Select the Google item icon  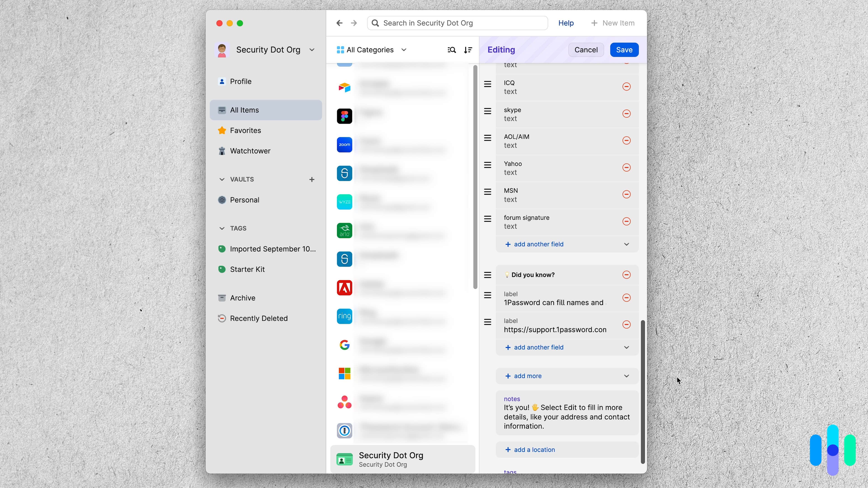[x=344, y=345]
